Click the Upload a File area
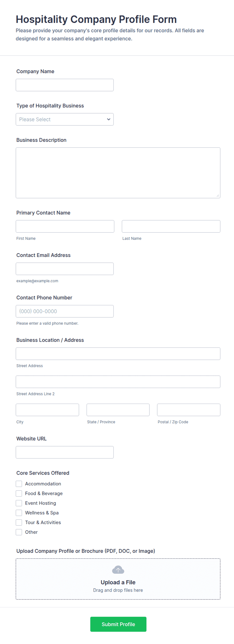This screenshot has width=234, height=644. 118,579
